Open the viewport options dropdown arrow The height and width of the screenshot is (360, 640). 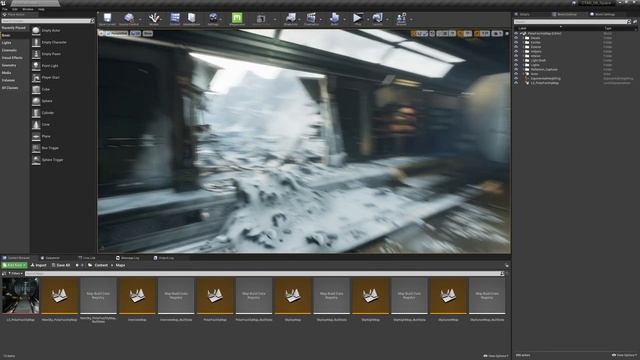pos(102,33)
